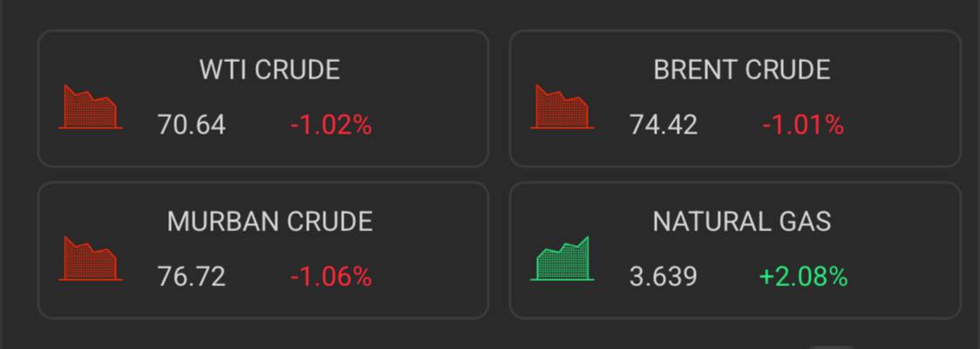Select the Natural Gas price 3.639

[x=664, y=277]
